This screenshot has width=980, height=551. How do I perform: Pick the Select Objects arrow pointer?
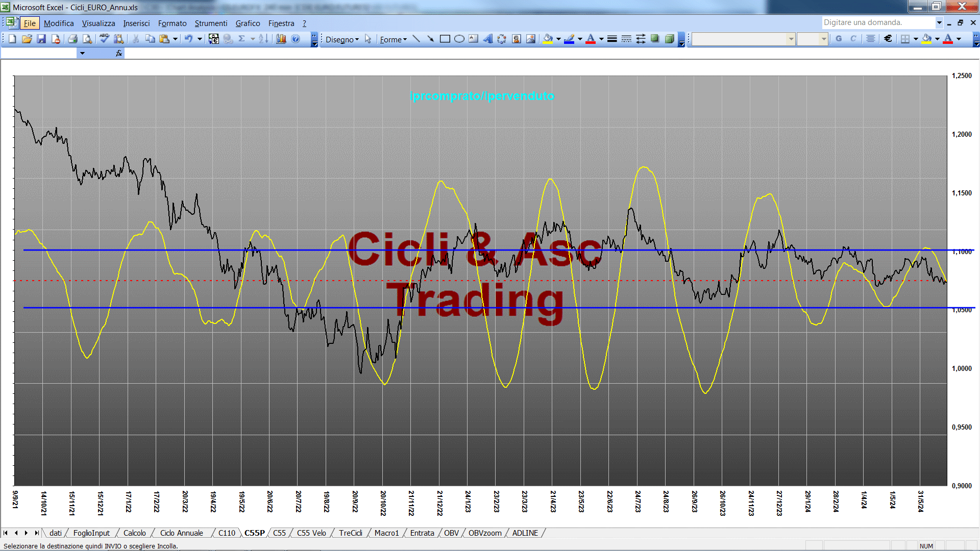[x=368, y=39]
